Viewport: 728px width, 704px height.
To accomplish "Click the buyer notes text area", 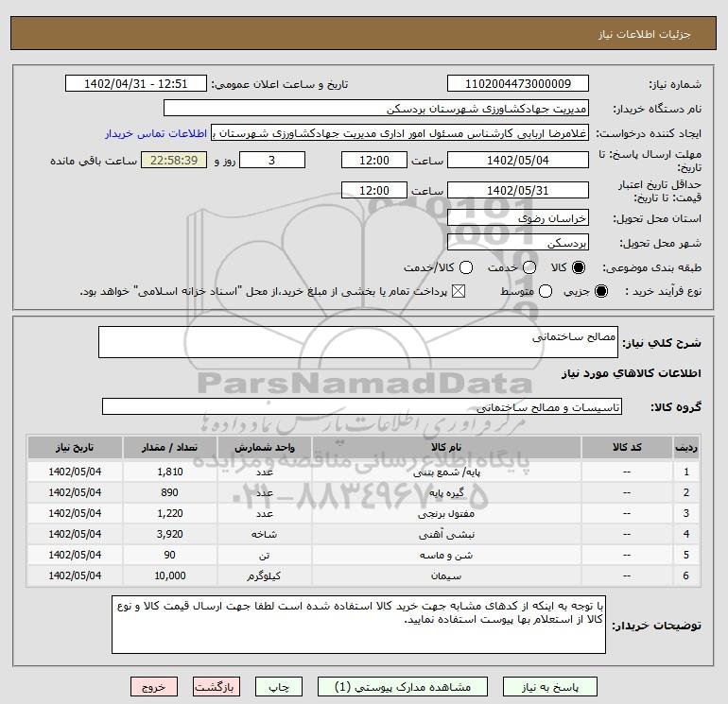I will [358, 625].
